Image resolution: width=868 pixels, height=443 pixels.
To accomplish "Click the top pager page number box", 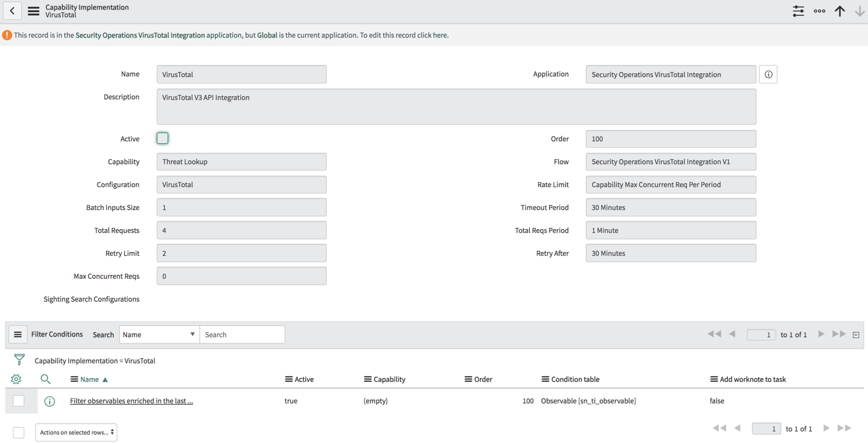I will coord(761,334).
